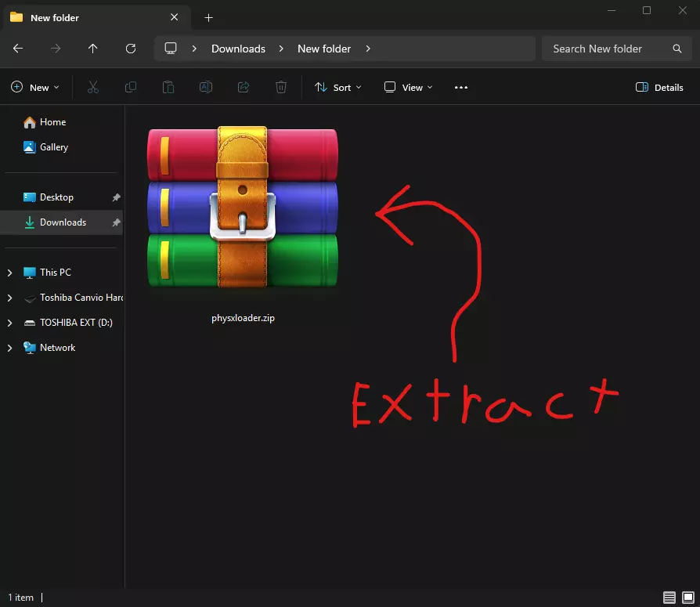Open the See more three-dots menu
700x607 pixels.
(460, 88)
